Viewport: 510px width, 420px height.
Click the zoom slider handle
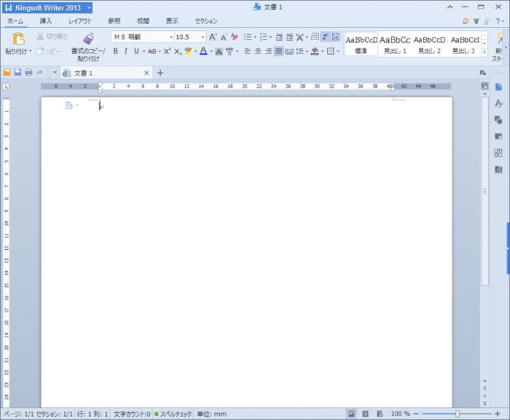tap(457, 414)
